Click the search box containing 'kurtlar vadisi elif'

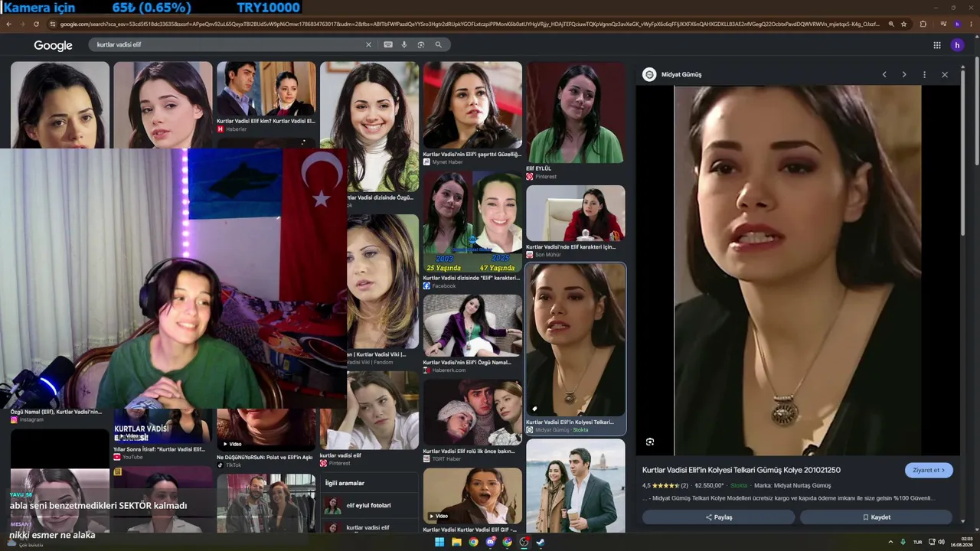click(x=228, y=44)
